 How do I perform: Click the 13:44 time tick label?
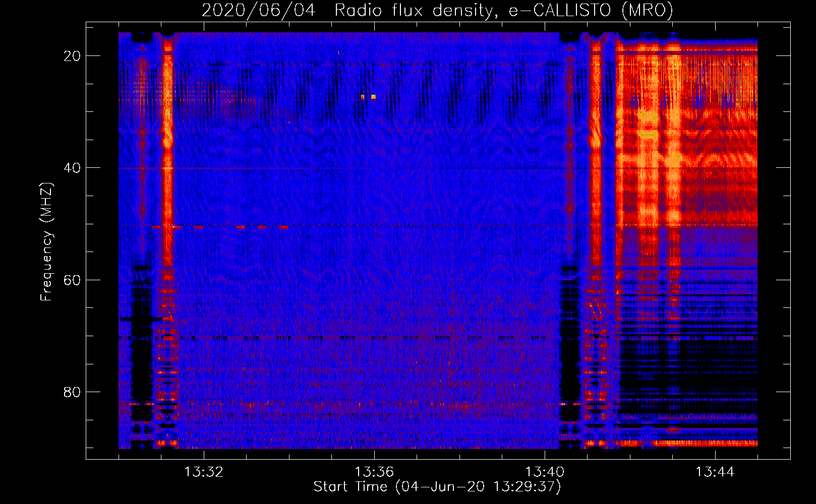point(715,472)
